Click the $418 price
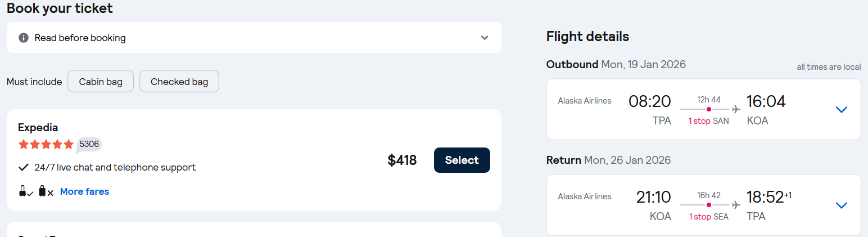The height and width of the screenshot is (237, 868). click(x=402, y=160)
